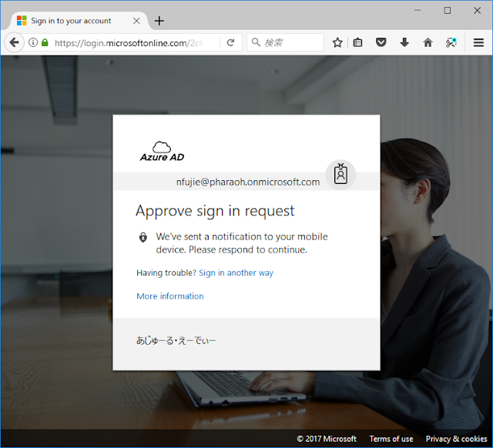
Task: Click the 'Approve sign in request' heading
Action: pos(215,211)
